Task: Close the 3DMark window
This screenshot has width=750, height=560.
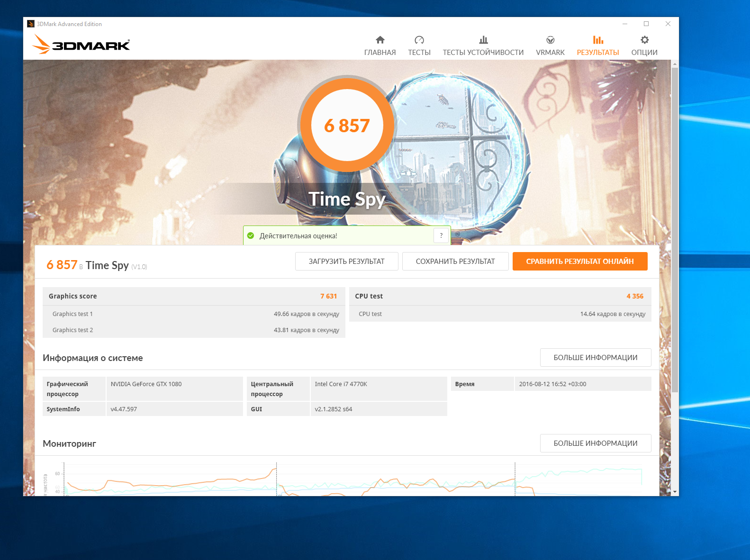Action: click(668, 24)
